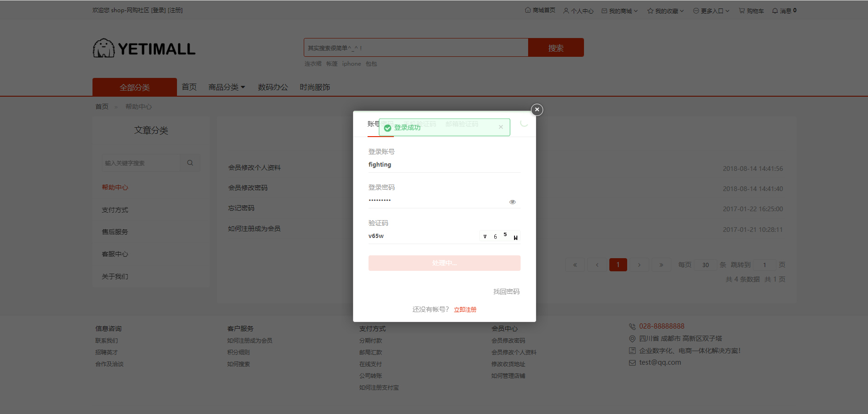Go to 商城首页 from top bar
Screen dimensions: 868x414
coord(540,10)
